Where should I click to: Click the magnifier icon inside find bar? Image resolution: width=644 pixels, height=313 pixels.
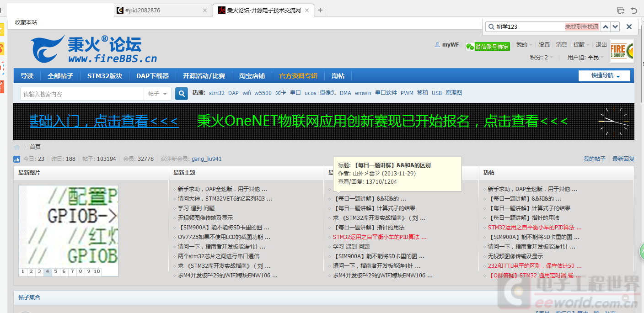tap(491, 27)
